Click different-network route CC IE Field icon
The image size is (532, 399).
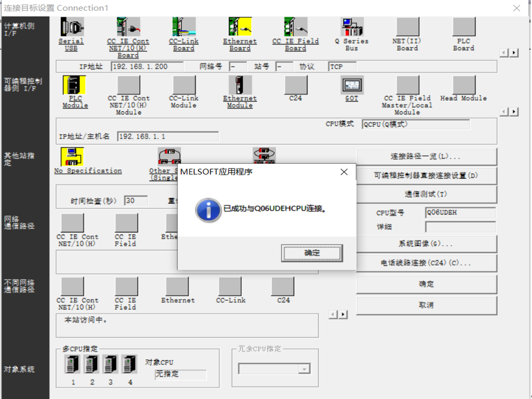tap(126, 286)
